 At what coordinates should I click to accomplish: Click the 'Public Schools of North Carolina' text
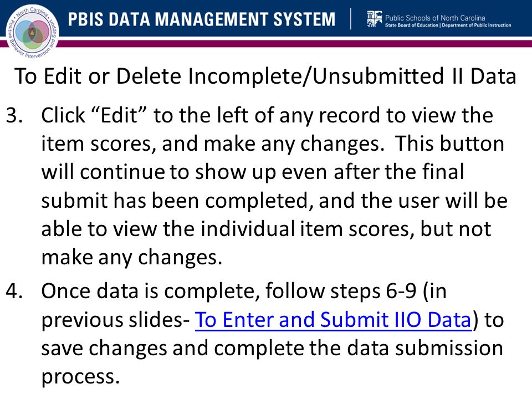coord(435,18)
